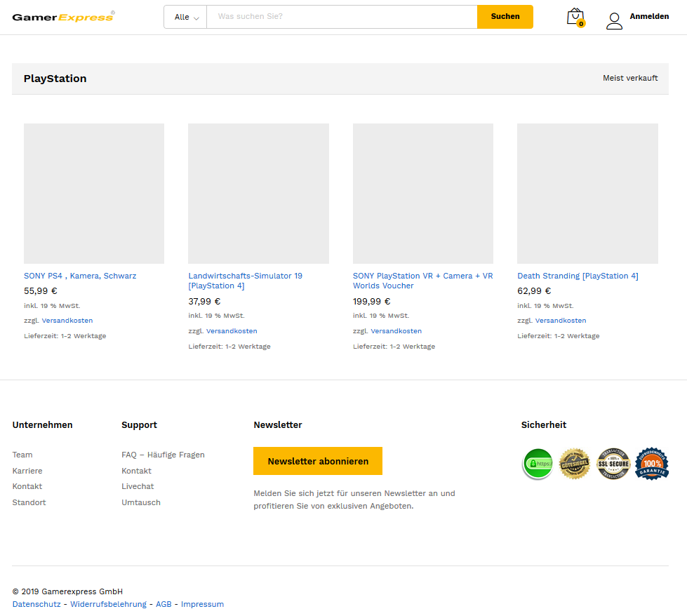Click the Suchen search button
Image resolution: width=687 pixels, height=616 pixels.
click(x=505, y=17)
